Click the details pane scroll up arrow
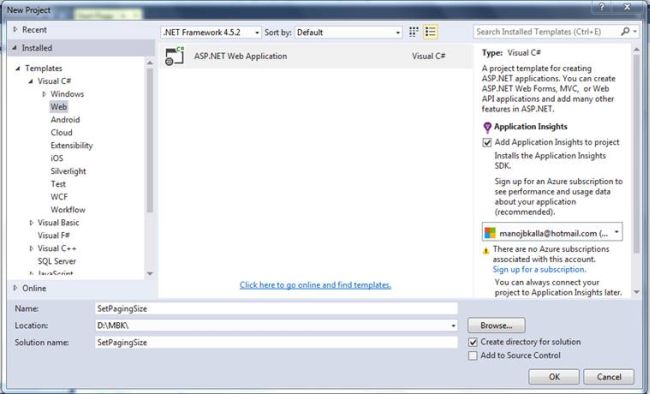The image size is (650, 394). (636, 49)
